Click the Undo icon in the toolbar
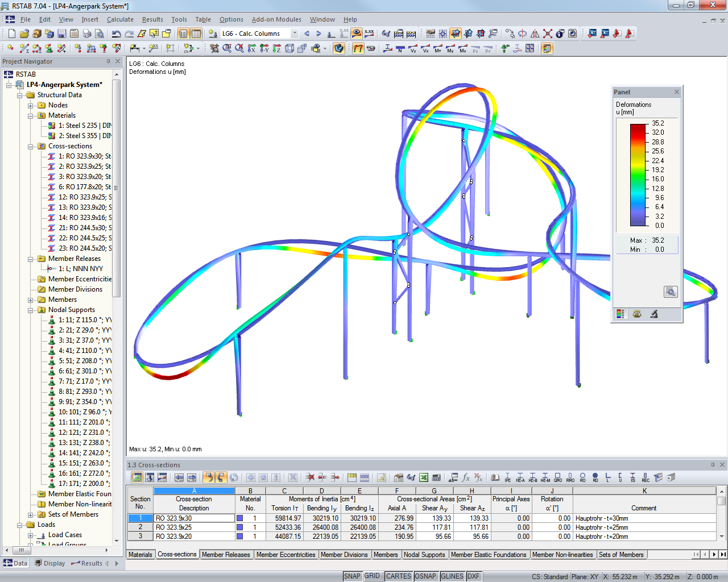Viewport: 728px width, 582px height. pyautogui.click(x=117, y=34)
